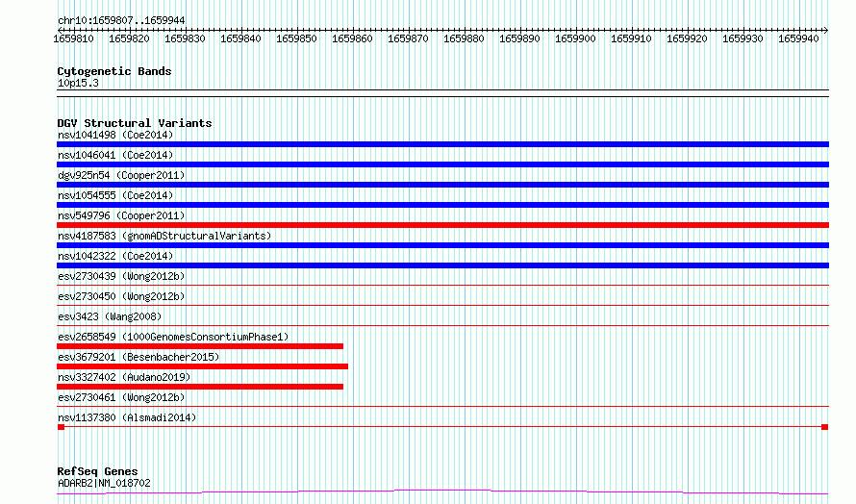The height and width of the screenshot is (504, 856).
Task: Select gene label ADARB2|NM_018702
Action: 104,483
